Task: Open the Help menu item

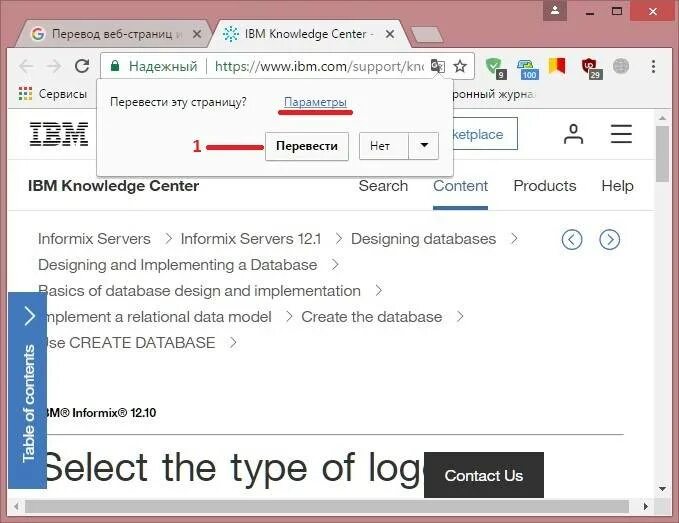Action: click(x=617, y=186)
